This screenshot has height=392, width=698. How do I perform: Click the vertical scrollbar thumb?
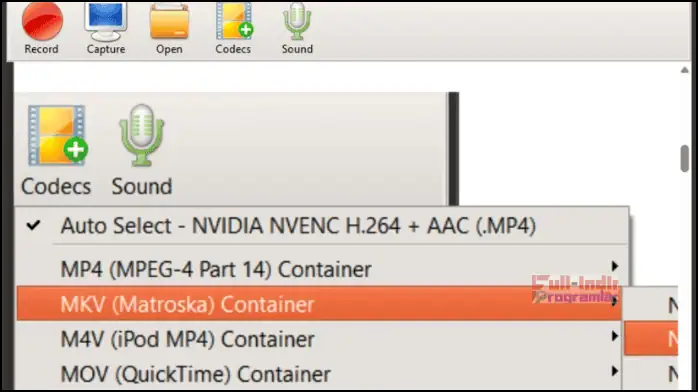[x=685, y=158]
